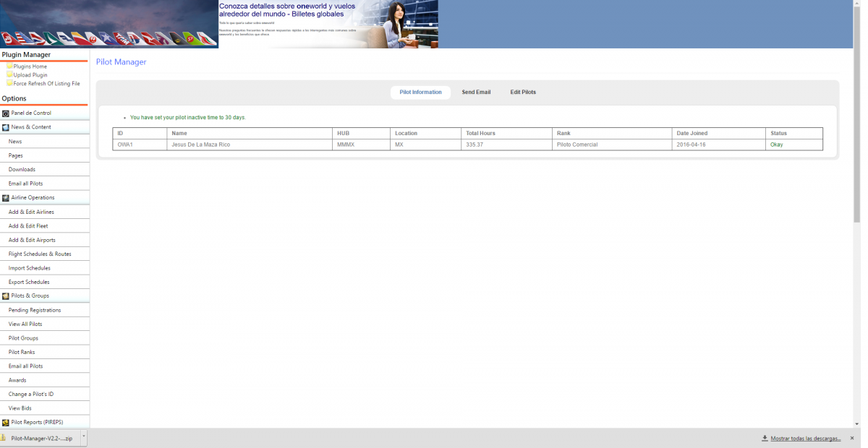
Task: Click the page scrollbar down arrow
Action: pos(857,424)
